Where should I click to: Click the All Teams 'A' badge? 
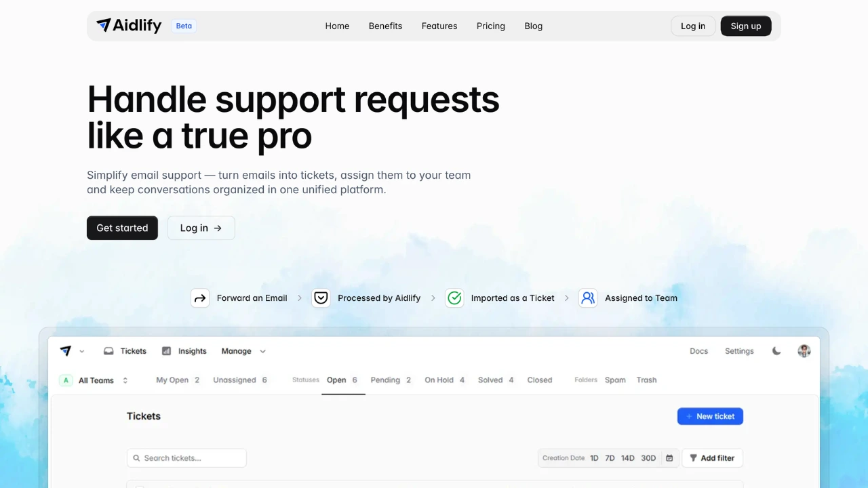pos(66,380)
